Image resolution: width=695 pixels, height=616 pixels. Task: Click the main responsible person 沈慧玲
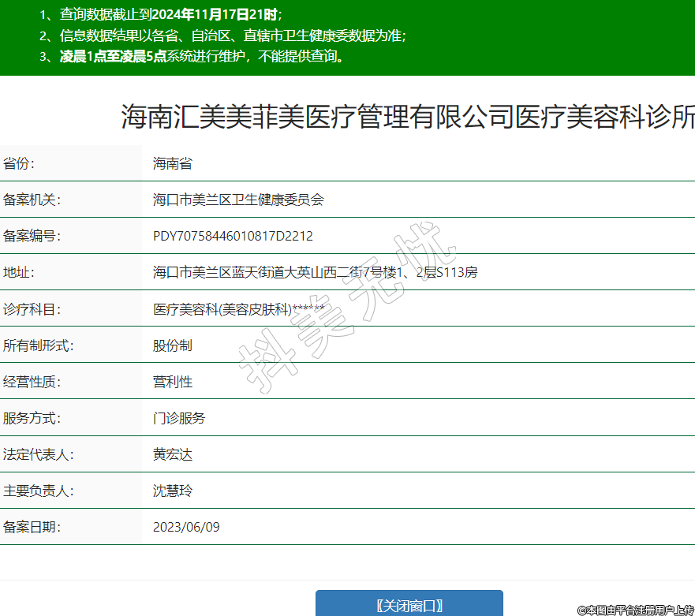tap(173, 491)
